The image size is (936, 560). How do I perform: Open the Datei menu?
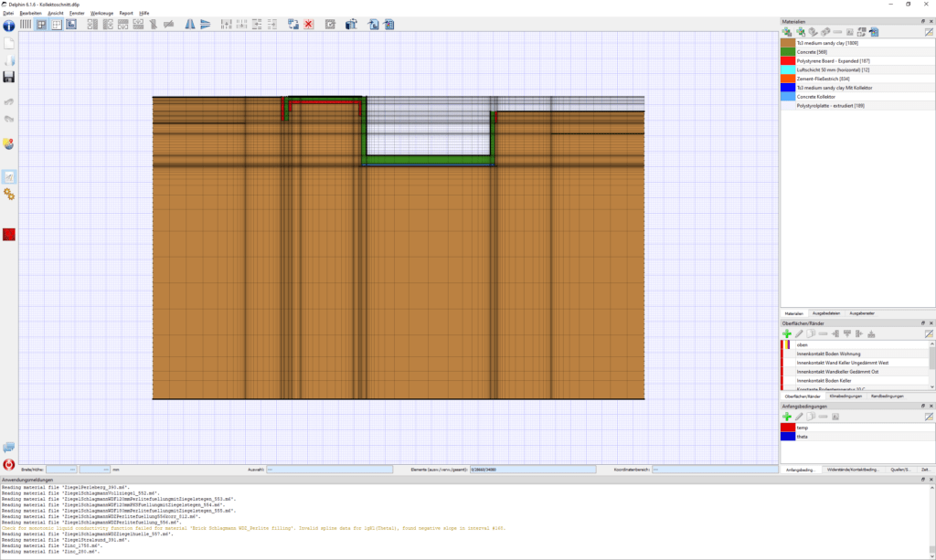(7, 13)
